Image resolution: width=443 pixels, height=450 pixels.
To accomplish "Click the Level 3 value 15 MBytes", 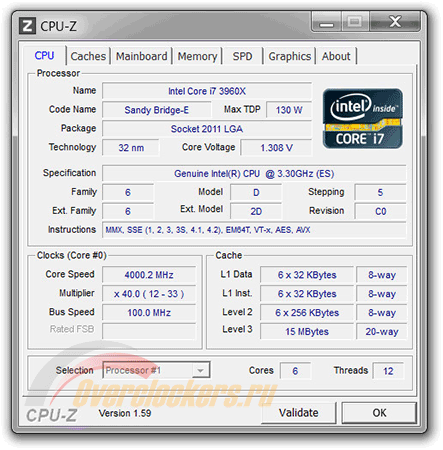I will point(307,332).
